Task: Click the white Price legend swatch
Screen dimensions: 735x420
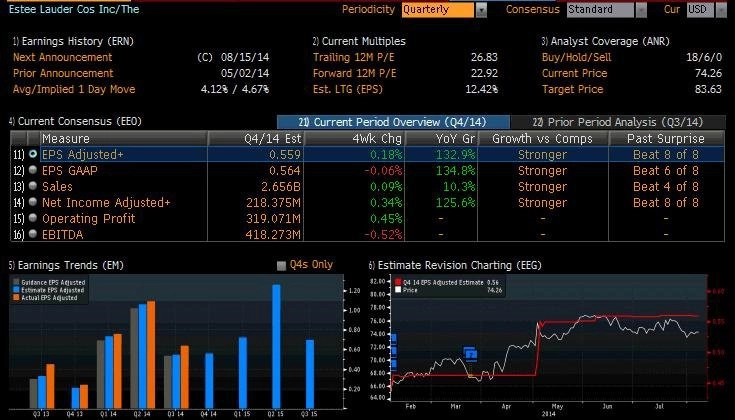Action: coord(398,290)
